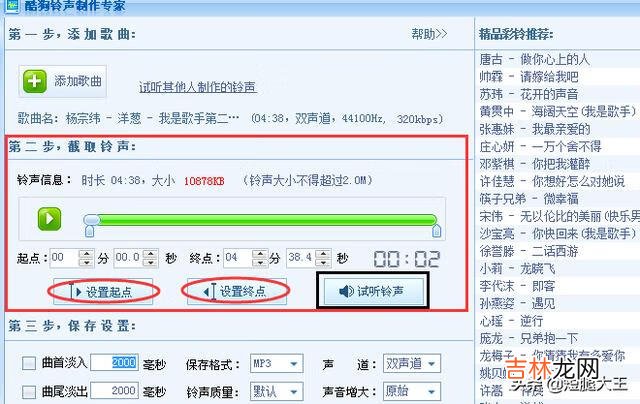Click the app icon in title bar
The width and height of the screenshot is (640, 404).
coord(10,7)
